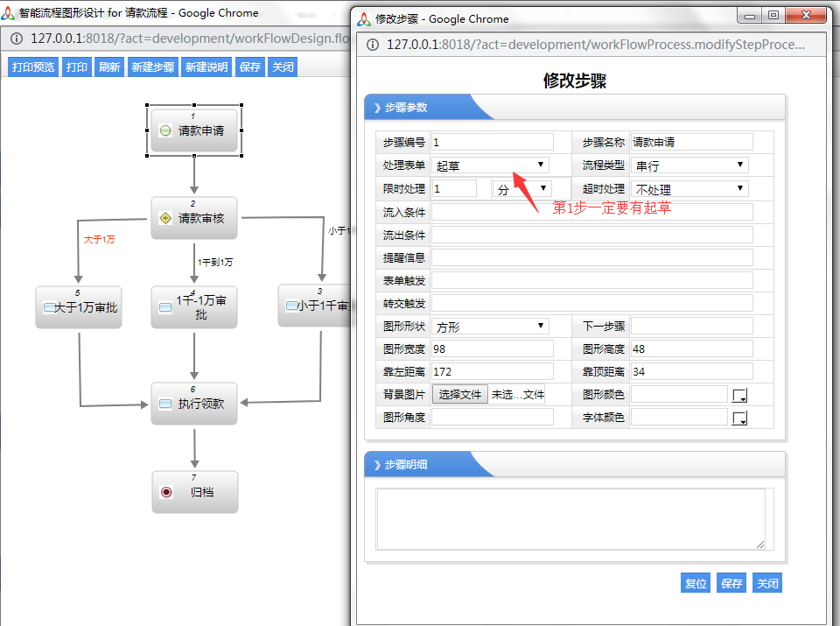The height and width of the screenshot is (626, 840).
Task: Click the diamond gateway icon on 请款审核 node
Action: pyautogui.click(x=165, y=219)
